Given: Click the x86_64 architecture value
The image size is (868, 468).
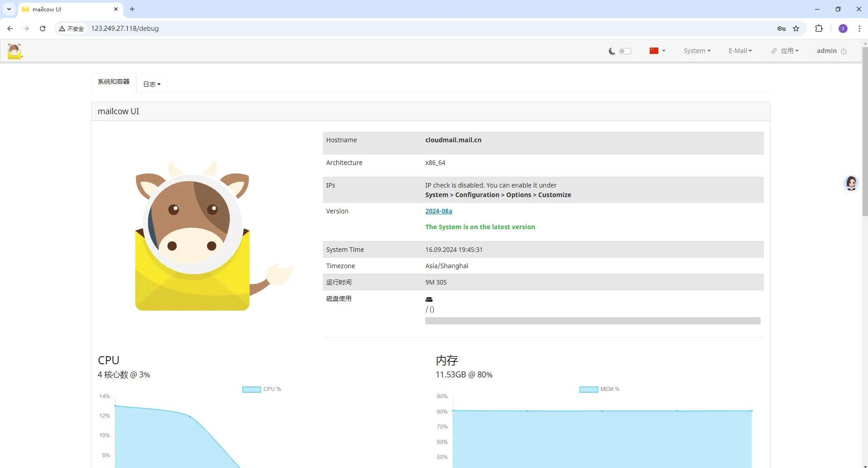Looking at the screenshot, I should tap(435, 163).
